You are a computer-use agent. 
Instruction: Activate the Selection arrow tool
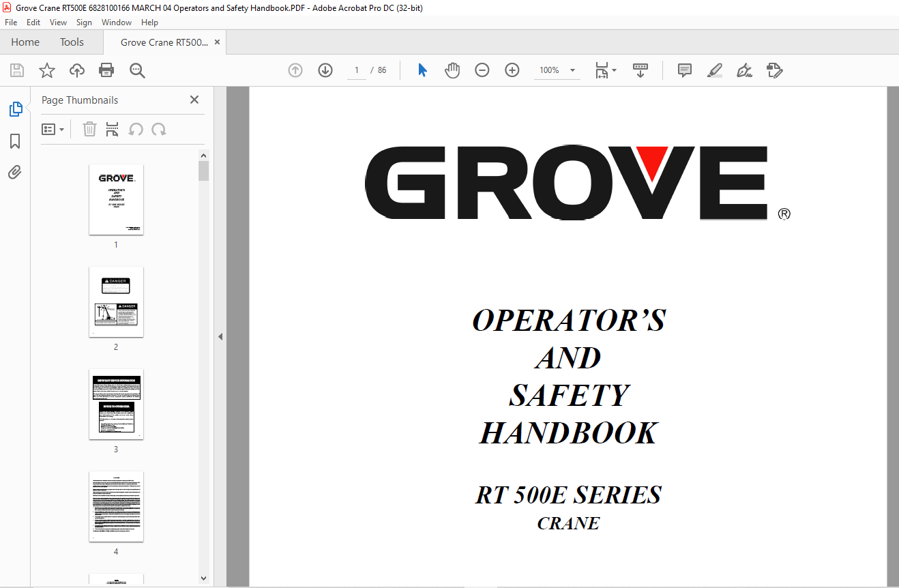tap(422, 70)
